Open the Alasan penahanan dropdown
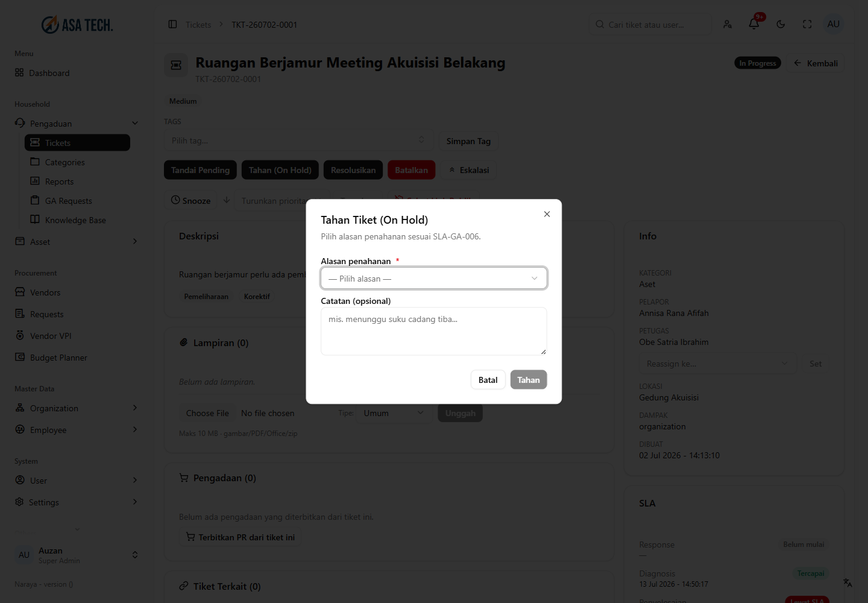 433,278
